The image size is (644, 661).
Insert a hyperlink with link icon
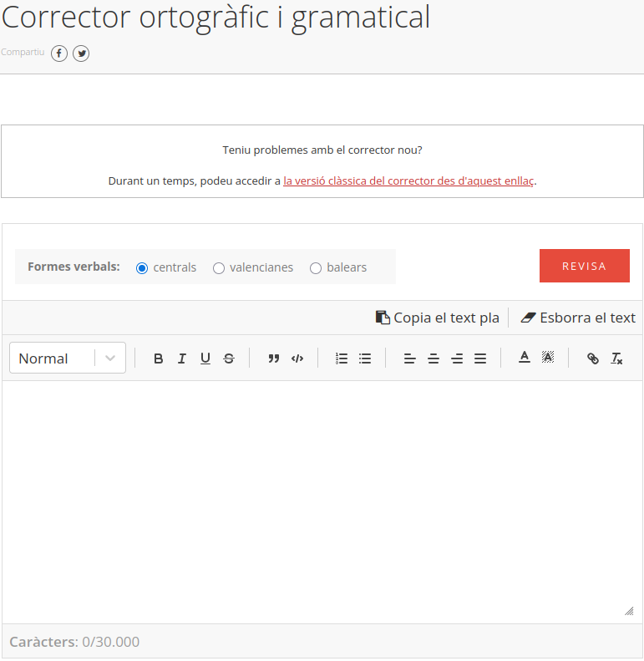[593, 358]
